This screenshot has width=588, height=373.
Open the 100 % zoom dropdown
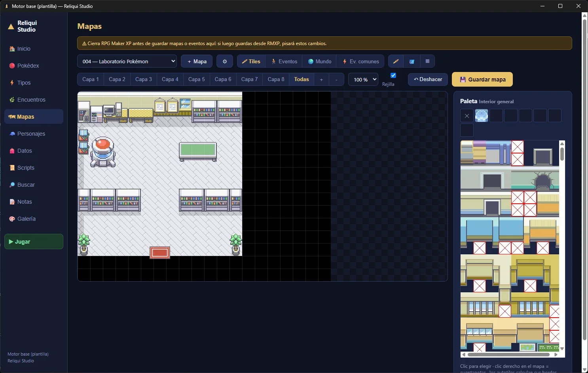click(x=363, y=80)
